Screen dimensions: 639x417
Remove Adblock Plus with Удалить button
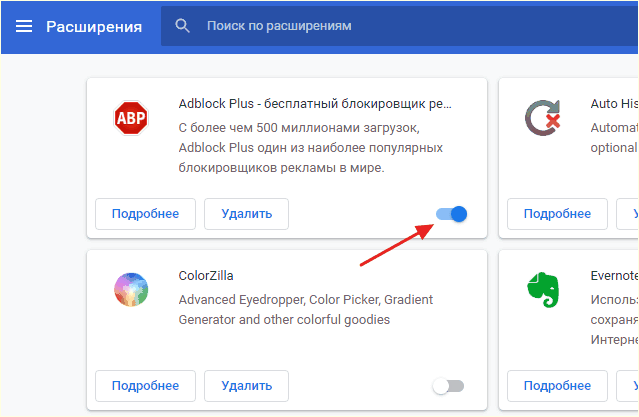click(x=247, y=214)
